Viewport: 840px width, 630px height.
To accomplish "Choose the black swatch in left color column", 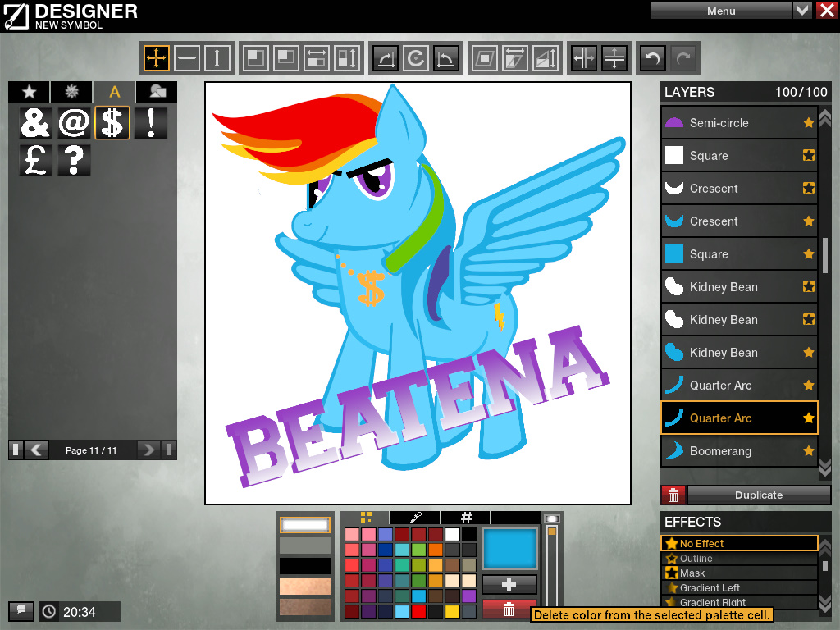I will point(305,566).
